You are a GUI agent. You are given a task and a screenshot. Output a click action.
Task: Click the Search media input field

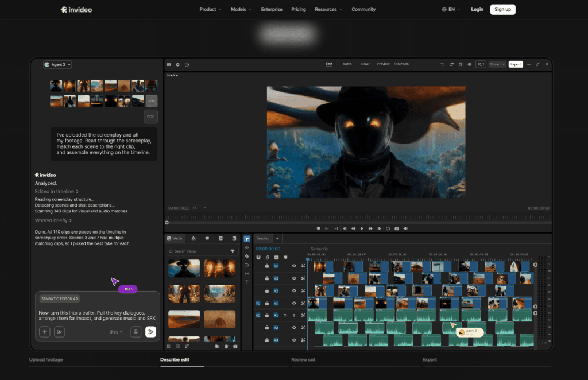coord(202,251)
